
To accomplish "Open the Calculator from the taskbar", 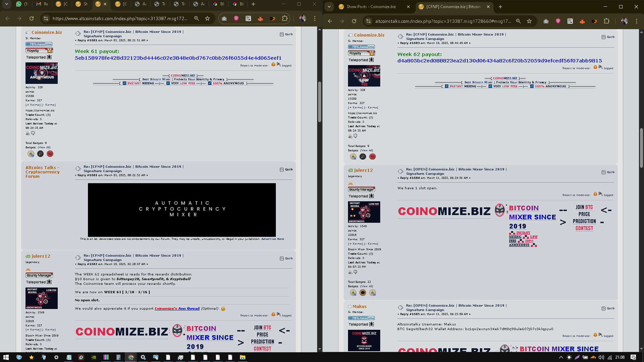I will [118, 357].
